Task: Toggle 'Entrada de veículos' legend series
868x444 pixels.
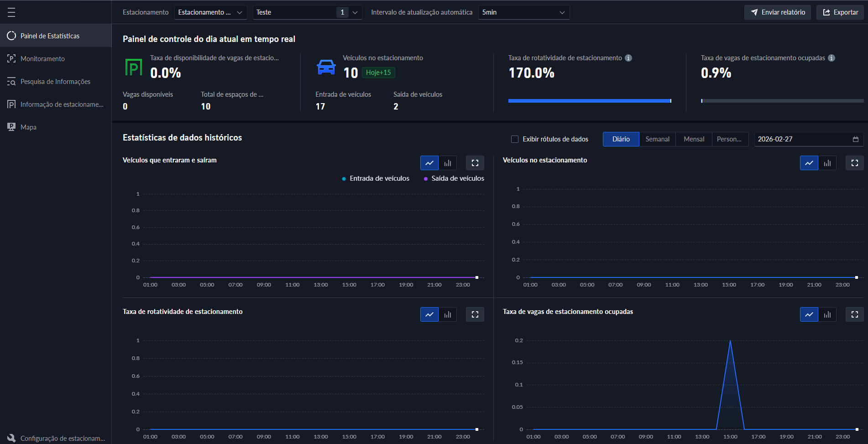Action: [x=376, y=178]
